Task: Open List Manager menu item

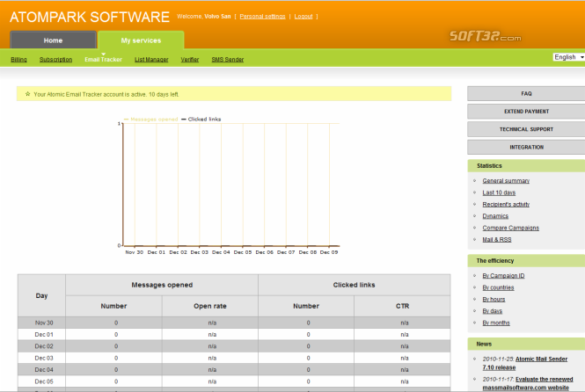Action: point(151,59)
